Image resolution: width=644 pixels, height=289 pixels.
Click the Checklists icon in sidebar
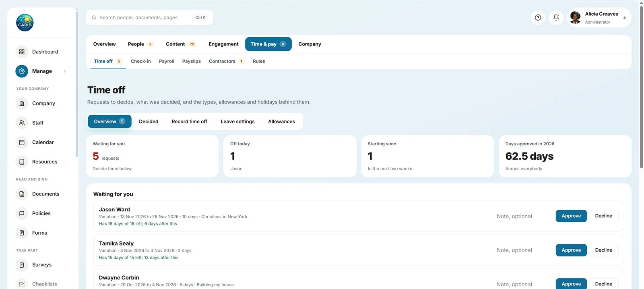click(x=22, y=284)
